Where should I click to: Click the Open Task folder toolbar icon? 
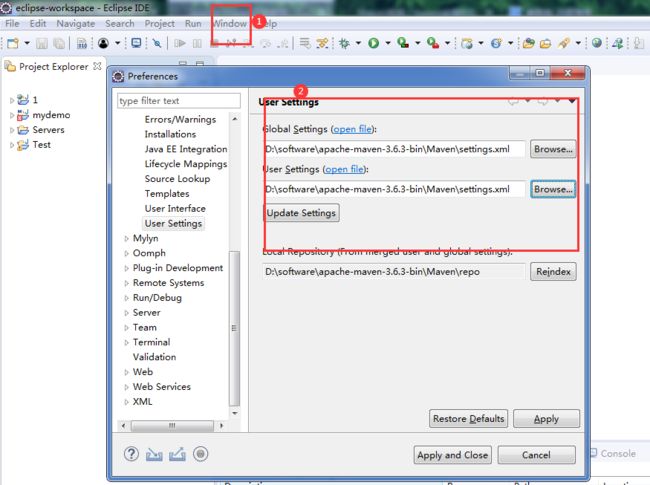(545, 43)
